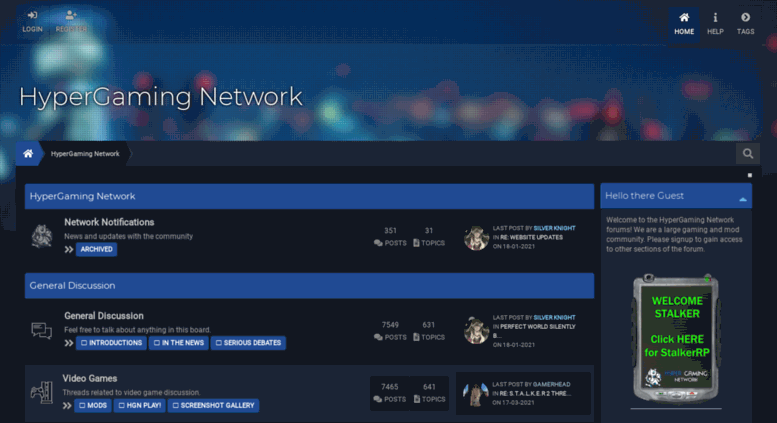This screenshot has height=423, width=777.
Task: Click the Network Notifications topics icon
Action: point(416,243)
